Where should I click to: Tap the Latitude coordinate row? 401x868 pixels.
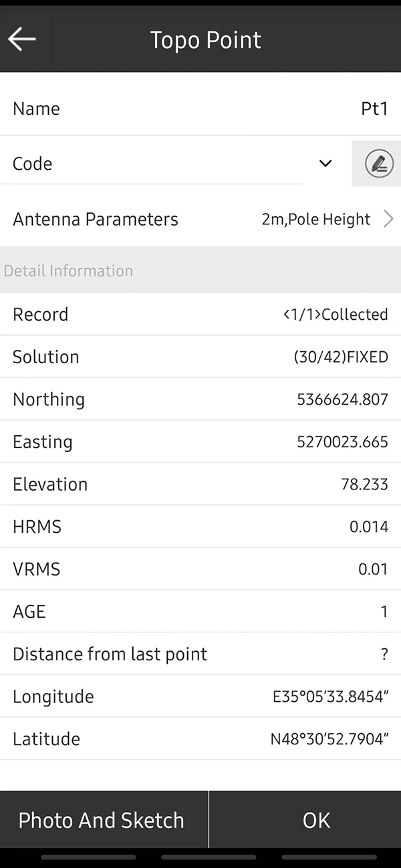click(200, 738)
